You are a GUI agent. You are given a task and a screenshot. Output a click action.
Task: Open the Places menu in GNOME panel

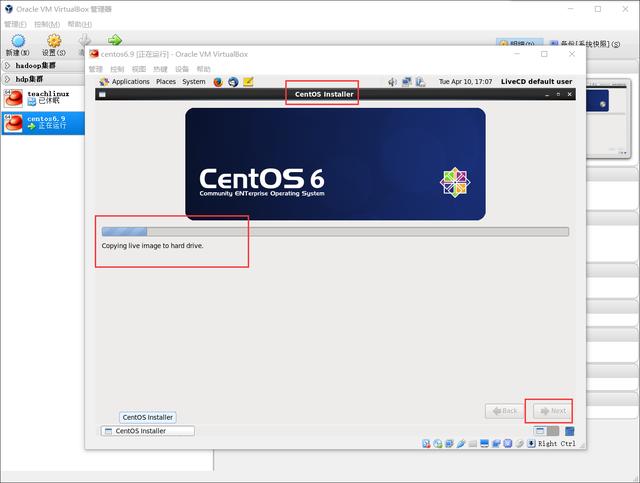coord(166,82)
